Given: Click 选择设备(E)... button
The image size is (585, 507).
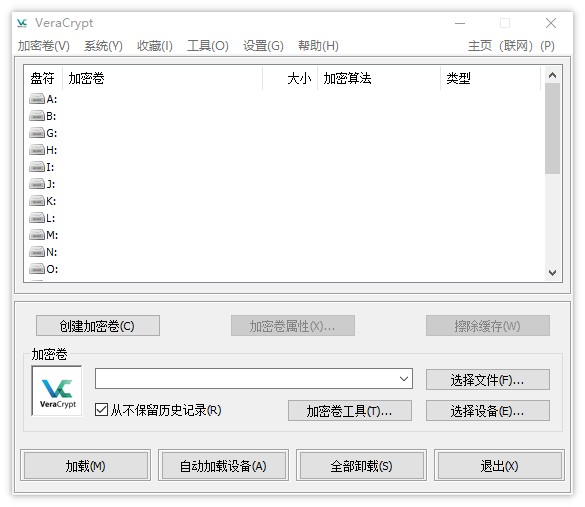Looking at the screenshot, I should point(488,411).
